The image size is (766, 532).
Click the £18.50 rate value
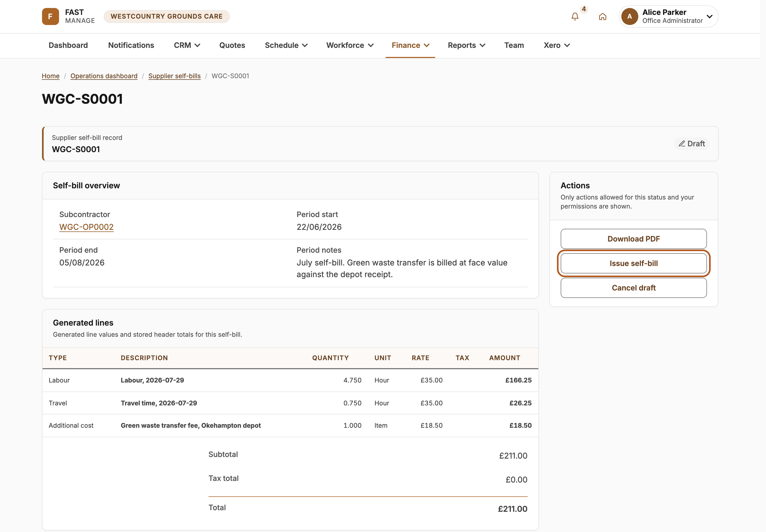pos(431,425)
